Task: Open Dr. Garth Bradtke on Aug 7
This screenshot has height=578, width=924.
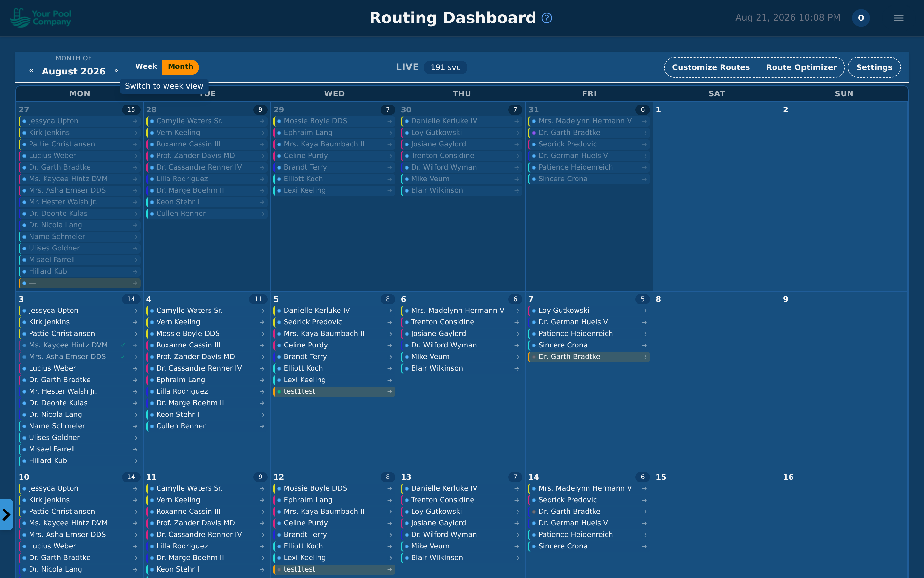Action: [589, 357]
